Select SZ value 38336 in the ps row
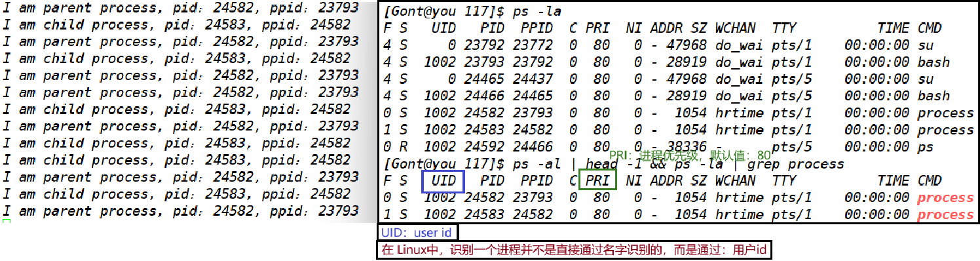Viewport: 980px width, 261px height. tap(687, 147)
